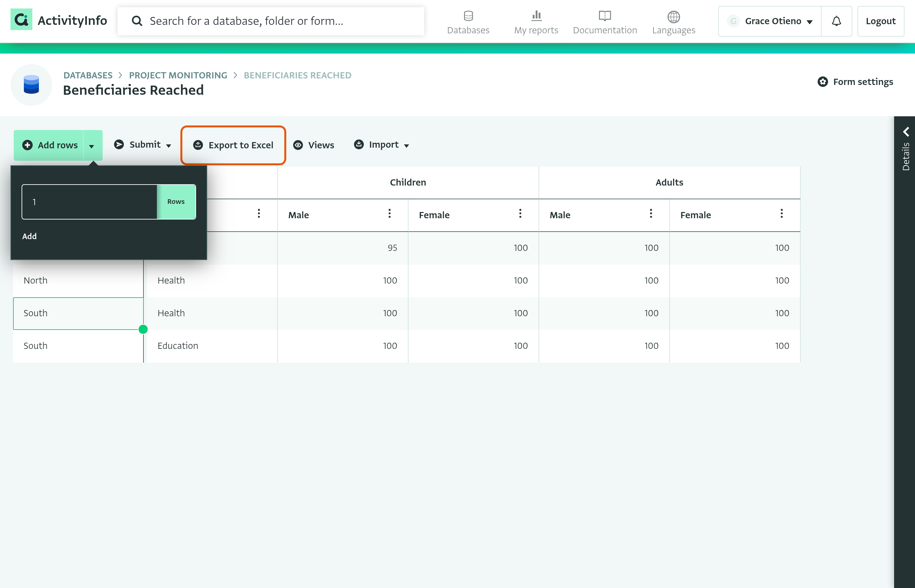Click the Rows unit label

click(176, 202)
